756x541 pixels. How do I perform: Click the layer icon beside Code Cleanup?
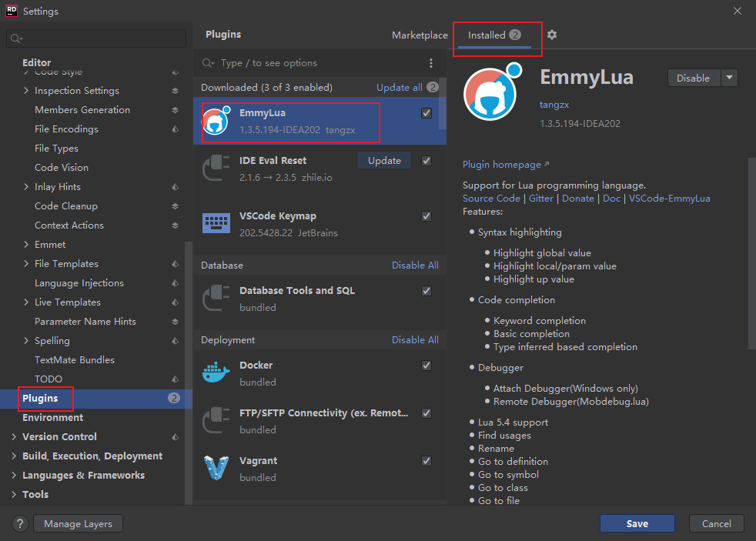pyautogui.click(x=175, y=206)
